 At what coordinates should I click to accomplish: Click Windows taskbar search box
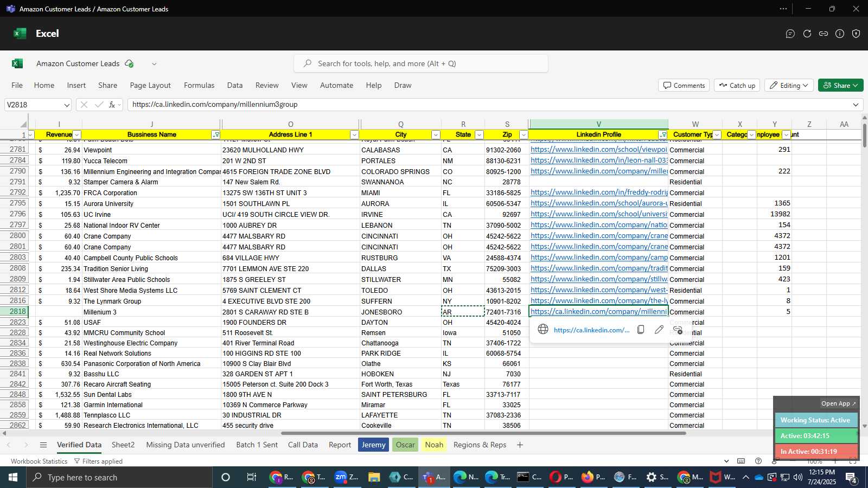(119, 477)
